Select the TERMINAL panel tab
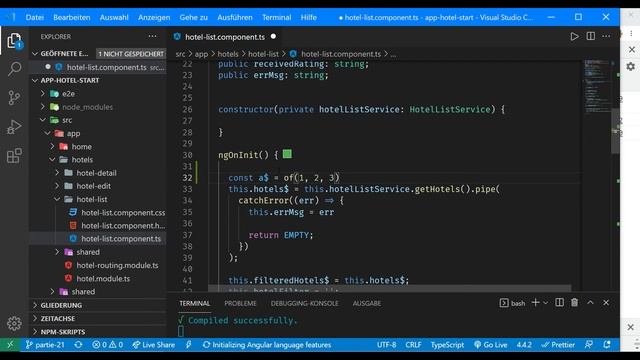 (194, 303)
